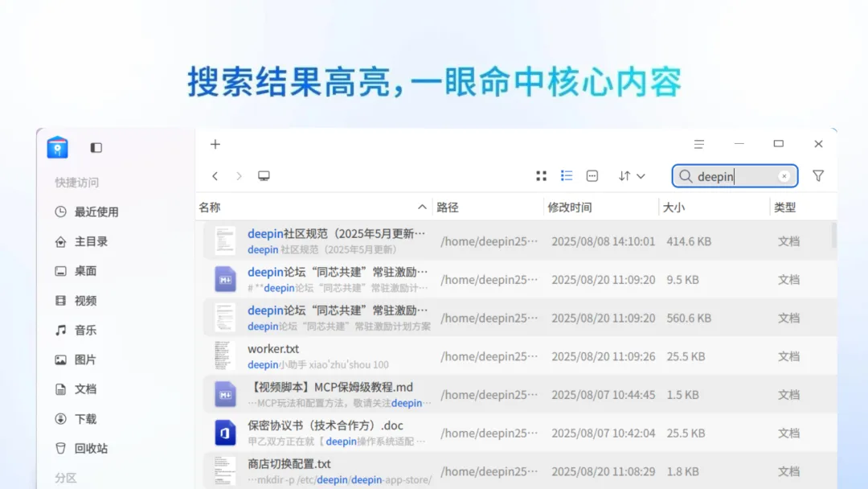Image resolution: width=868 pixels, height=489 pixels.
Task: Sort by 修改时间 column header
Action: coord(601,208)
